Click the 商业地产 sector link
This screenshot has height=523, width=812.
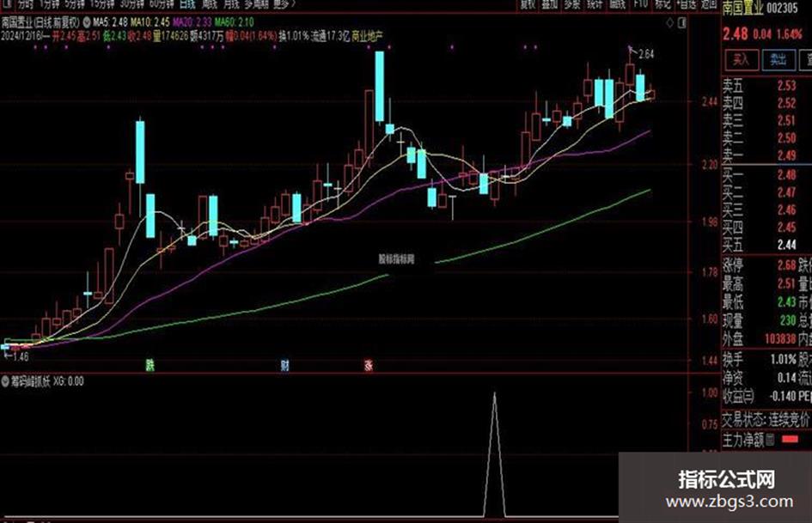[367, 36]
